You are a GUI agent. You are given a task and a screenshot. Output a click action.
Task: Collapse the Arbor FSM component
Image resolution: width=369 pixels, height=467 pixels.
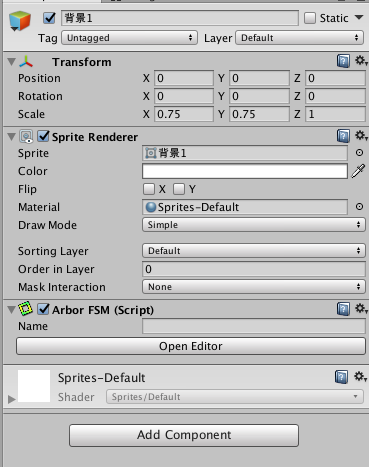(12, 310)
